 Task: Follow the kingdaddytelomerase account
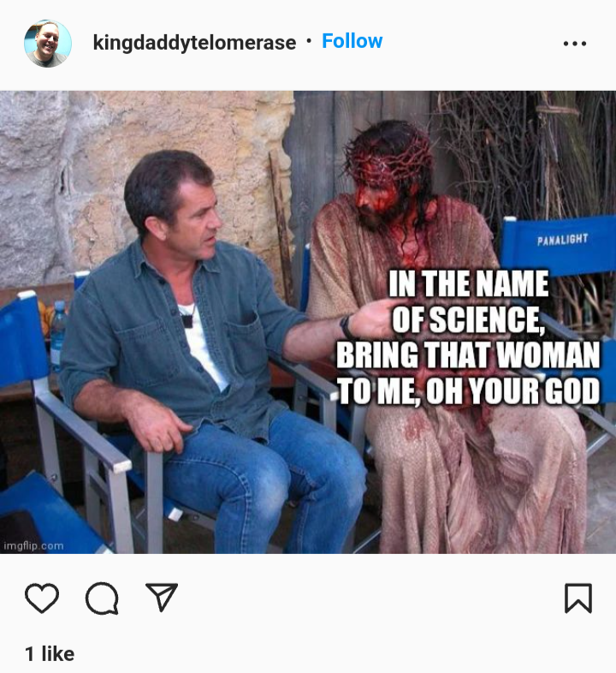[x=352, y=41]
